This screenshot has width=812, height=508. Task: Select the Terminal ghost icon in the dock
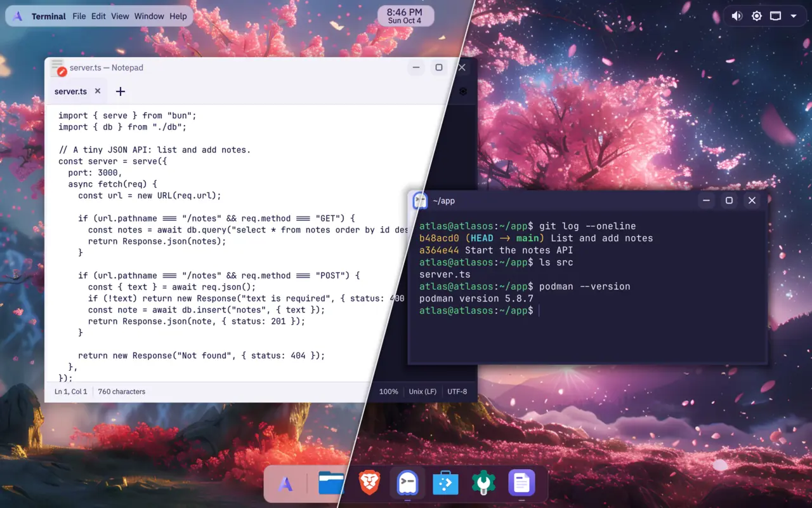pyautogui.click(x=407, y=484)
